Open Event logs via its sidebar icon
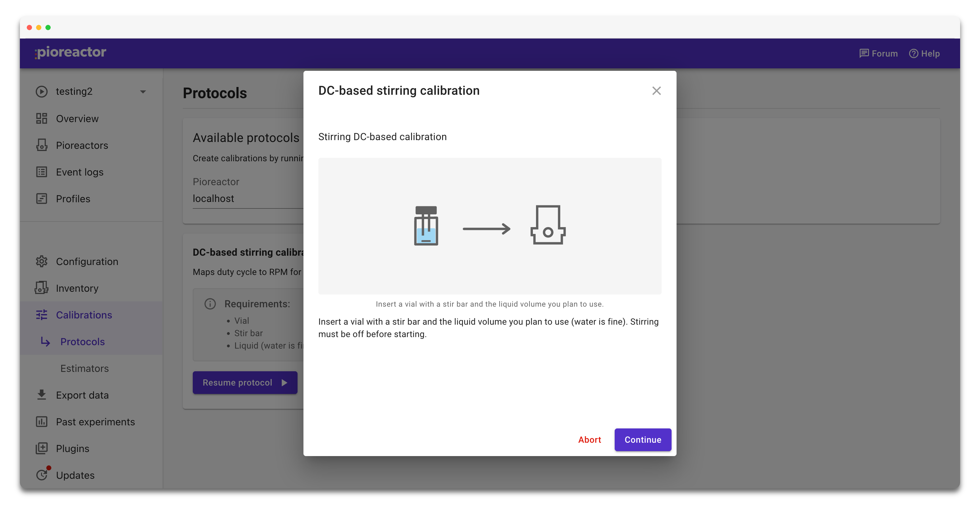The image size is (980, 512). tap(42, 172)
